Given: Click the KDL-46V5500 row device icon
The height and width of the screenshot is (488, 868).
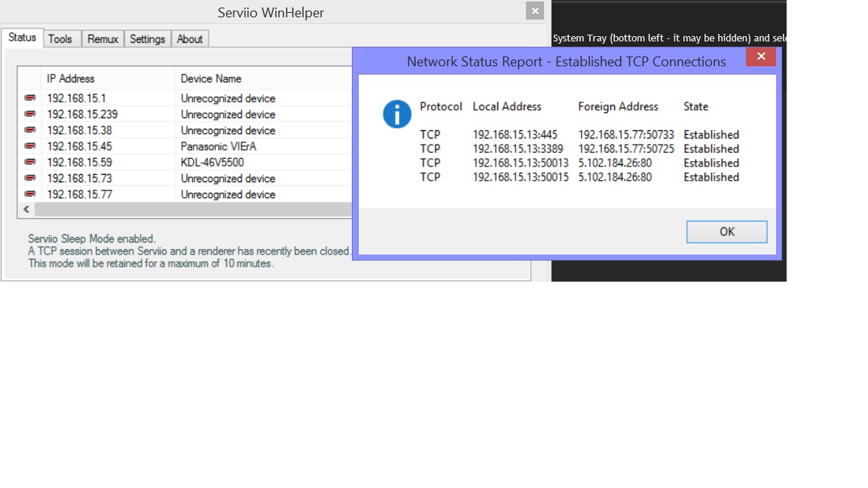Looking at the screenshot, I should 30,162.
